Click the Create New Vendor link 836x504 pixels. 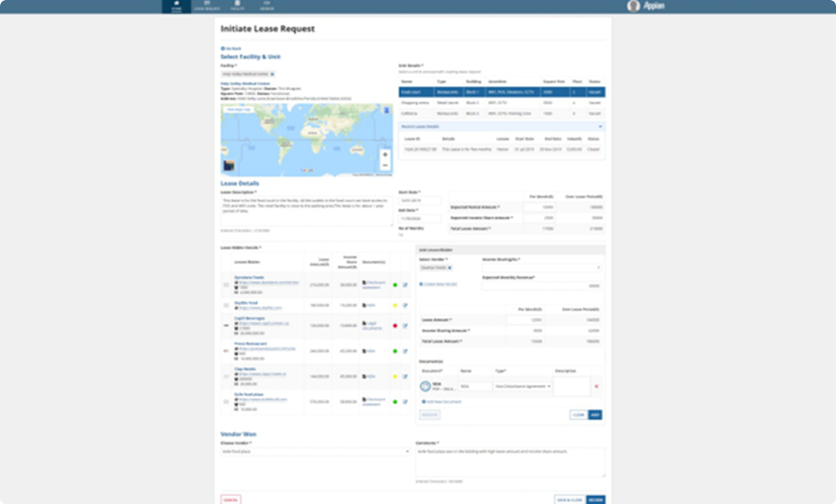pyautogui.click(x=439, y=284)
